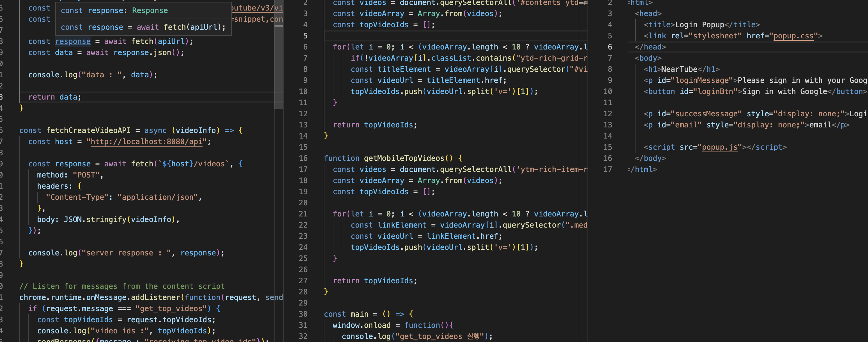Image resolution: width=868 pixels, height=342 pixels.
Task: Click the 'Login Popup' title text
Action: [x=699, y=25]
